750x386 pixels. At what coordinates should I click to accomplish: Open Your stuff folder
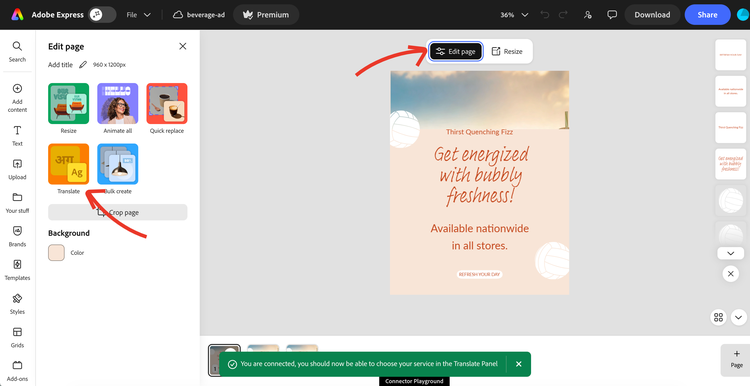tap(17, 203)
